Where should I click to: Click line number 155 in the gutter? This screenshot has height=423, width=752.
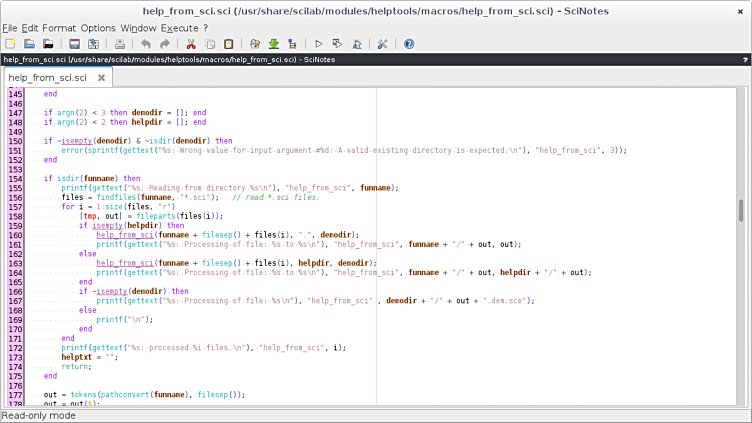coord(15,187)
